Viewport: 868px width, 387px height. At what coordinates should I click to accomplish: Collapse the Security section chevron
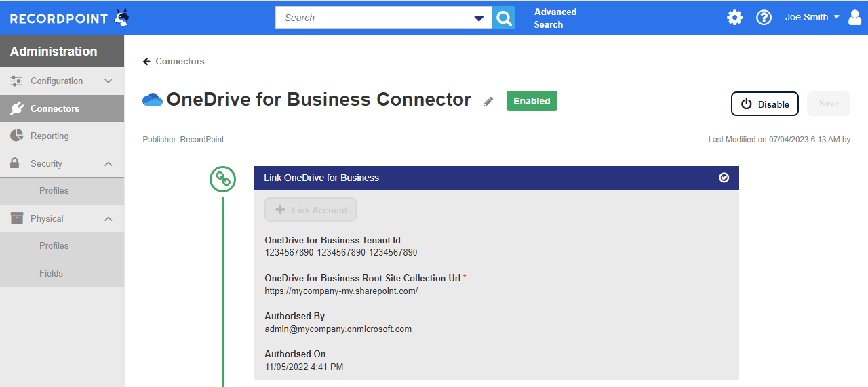click(x=108, y=164)
